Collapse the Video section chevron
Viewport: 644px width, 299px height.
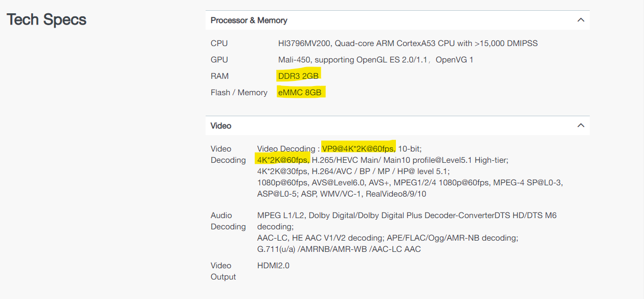[581, 125]
